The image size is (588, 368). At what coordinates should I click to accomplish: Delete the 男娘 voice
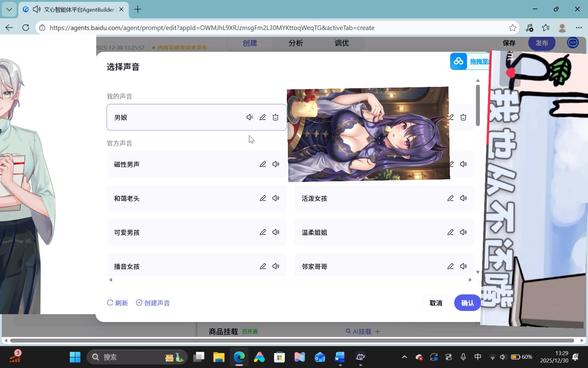tap(275, 117)
